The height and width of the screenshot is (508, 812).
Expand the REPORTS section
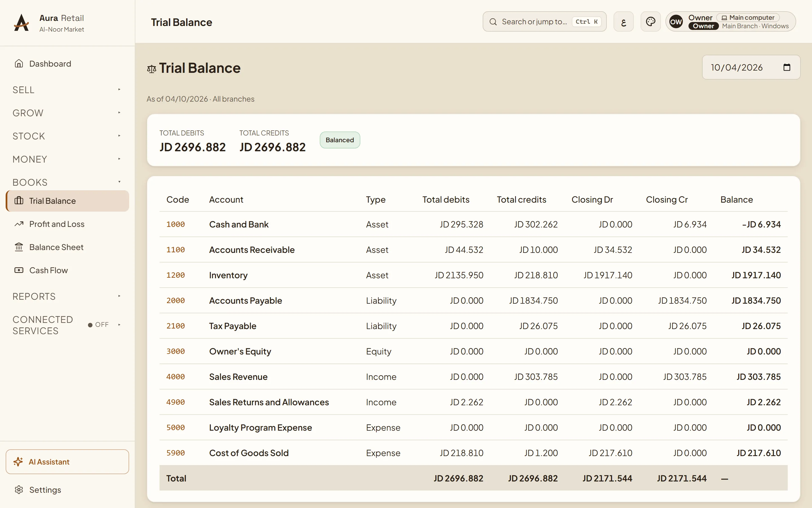tap(67, 296)
